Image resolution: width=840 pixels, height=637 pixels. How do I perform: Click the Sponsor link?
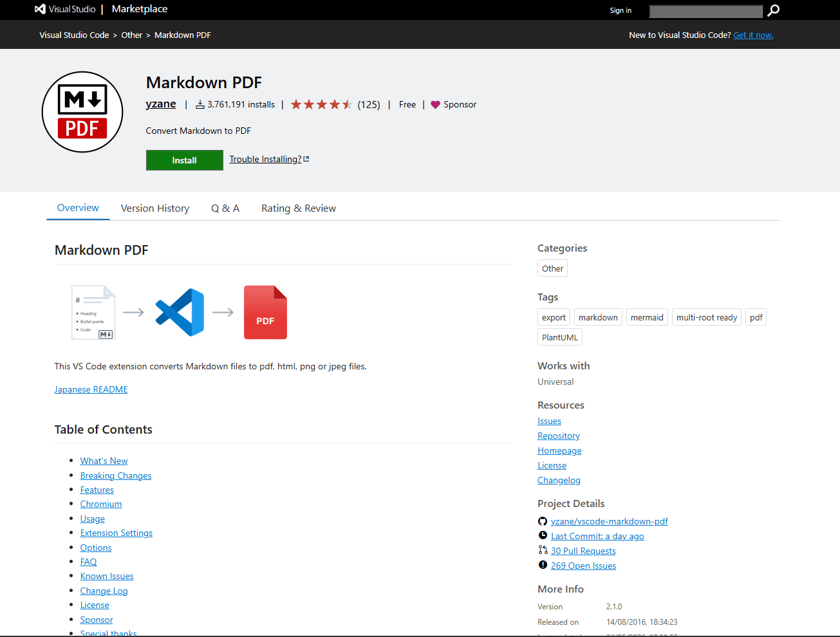click(x=460, y=104)
